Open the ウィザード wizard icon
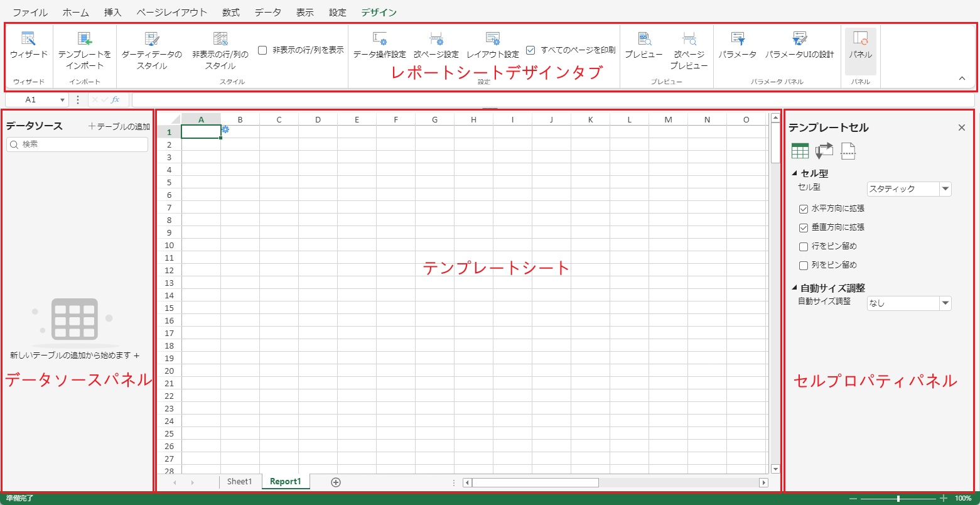 click(x=28, y=39)
